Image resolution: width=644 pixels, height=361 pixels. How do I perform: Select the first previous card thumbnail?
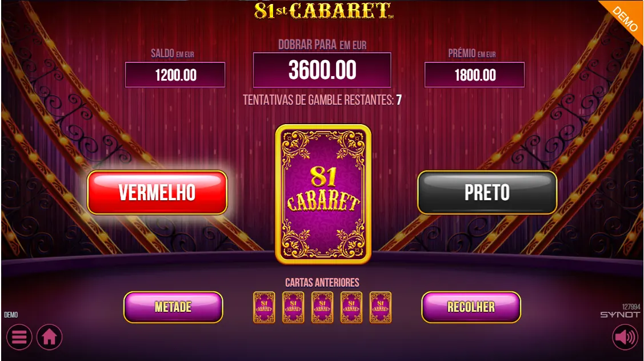[x=264, y=307]
